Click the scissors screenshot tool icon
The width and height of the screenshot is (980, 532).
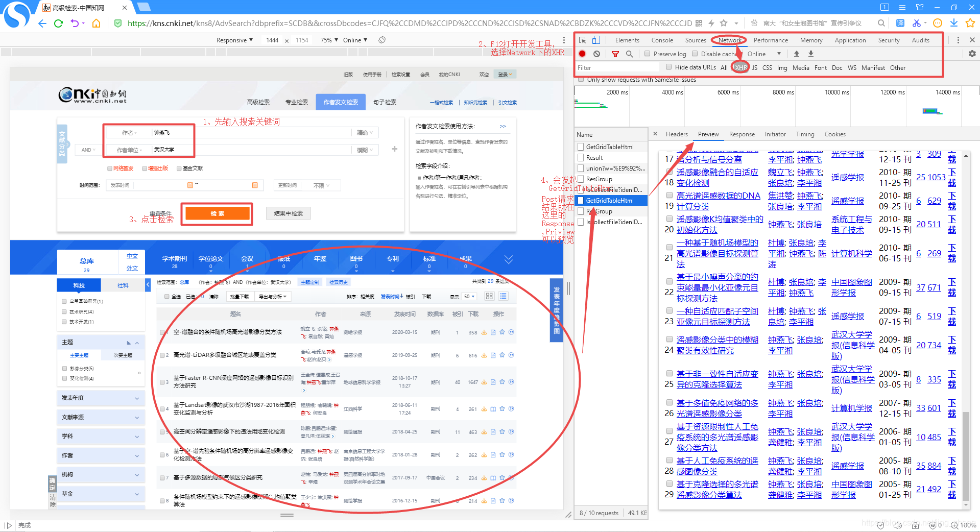click(917, 23)
